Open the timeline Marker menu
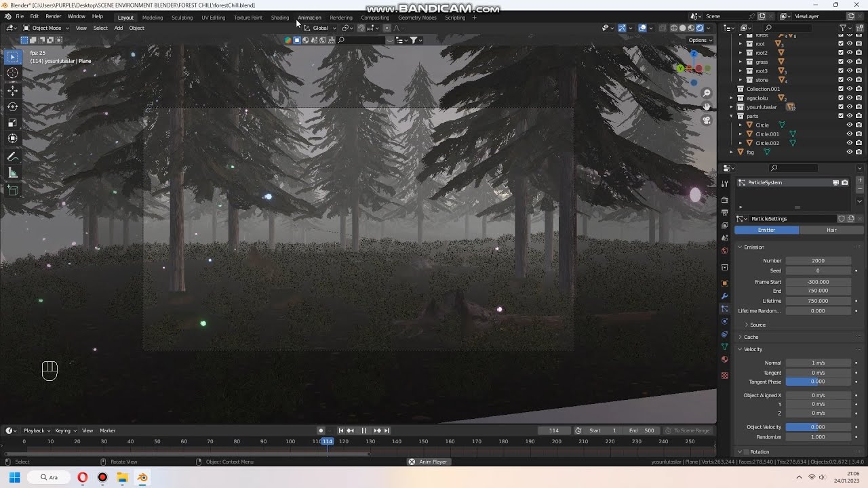Viewport: 868px width, 488px height. (x=108, y=430)
